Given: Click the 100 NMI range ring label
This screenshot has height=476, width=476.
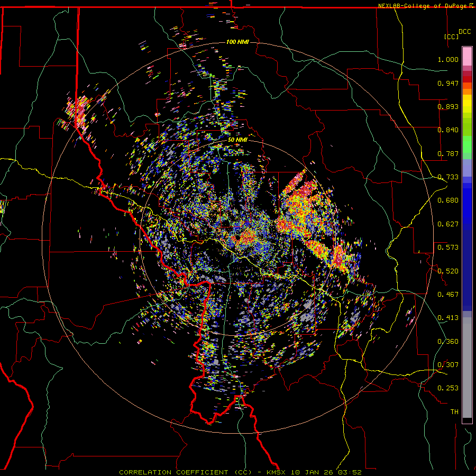Looking at the screenshot, I should click(237, 42).
